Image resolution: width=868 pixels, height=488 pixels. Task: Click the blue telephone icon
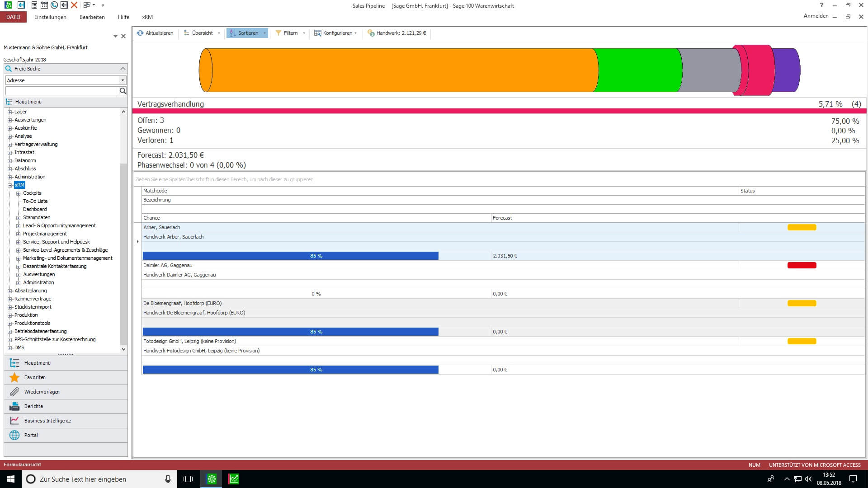(54, 5)
